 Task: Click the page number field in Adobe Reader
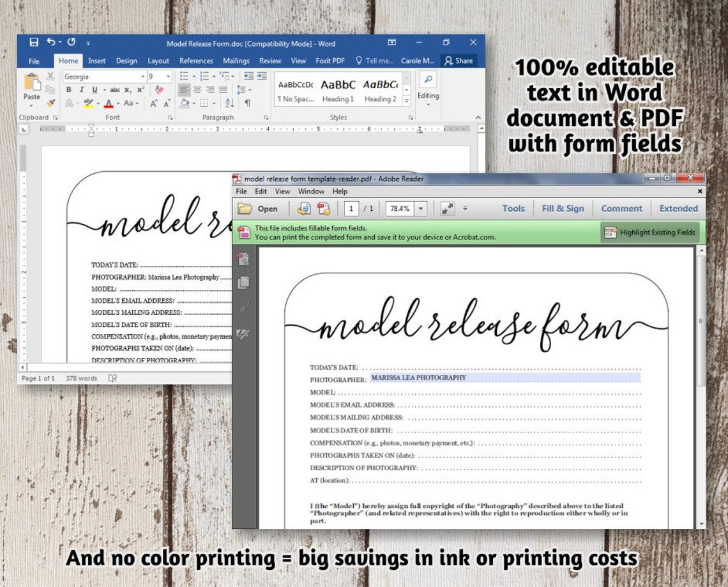(351, 208)
